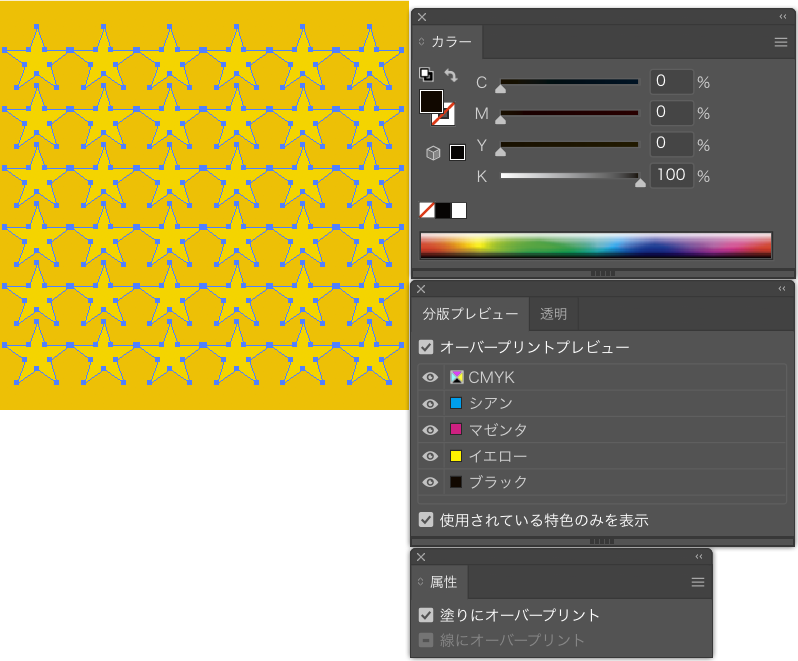Viewport: 798px width, 661px height.
Task: Collapse the 属性 panel with double arrows
Action: tap(699, 557)
